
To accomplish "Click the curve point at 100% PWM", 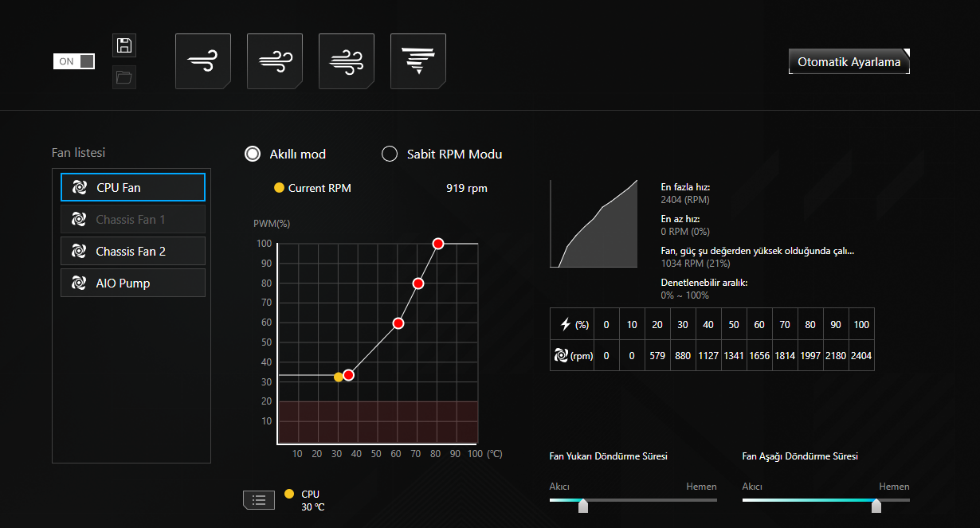I will [437, 243].
